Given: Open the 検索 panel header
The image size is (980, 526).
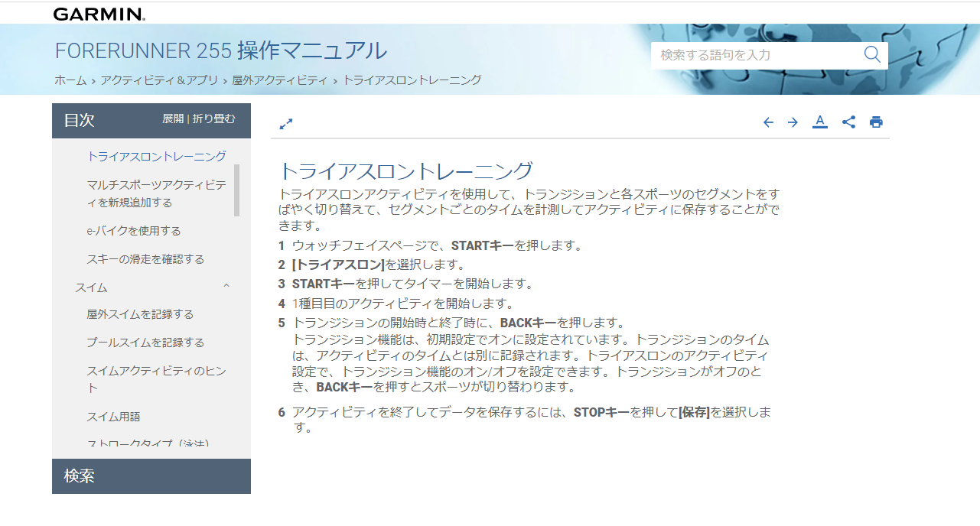Looking at the screenshot, I should 151,476.
